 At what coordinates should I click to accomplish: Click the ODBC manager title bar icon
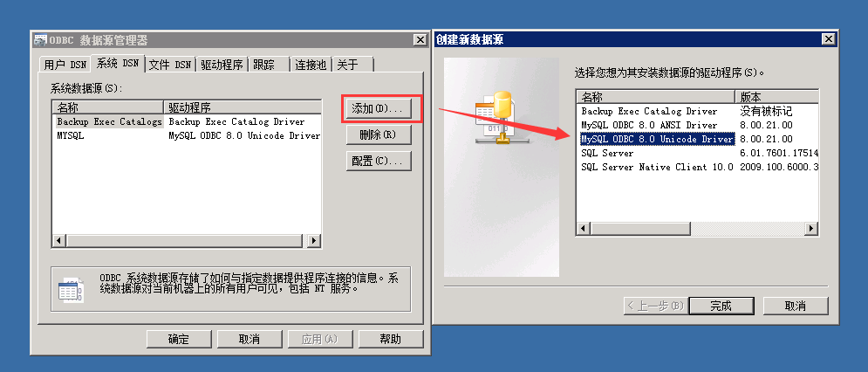coord(40,40)
